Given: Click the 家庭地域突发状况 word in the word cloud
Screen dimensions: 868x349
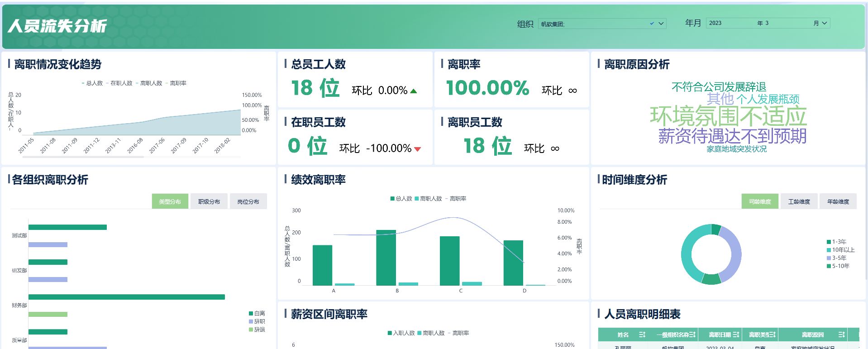Looking at the screenshot, I should pos(737,149).
